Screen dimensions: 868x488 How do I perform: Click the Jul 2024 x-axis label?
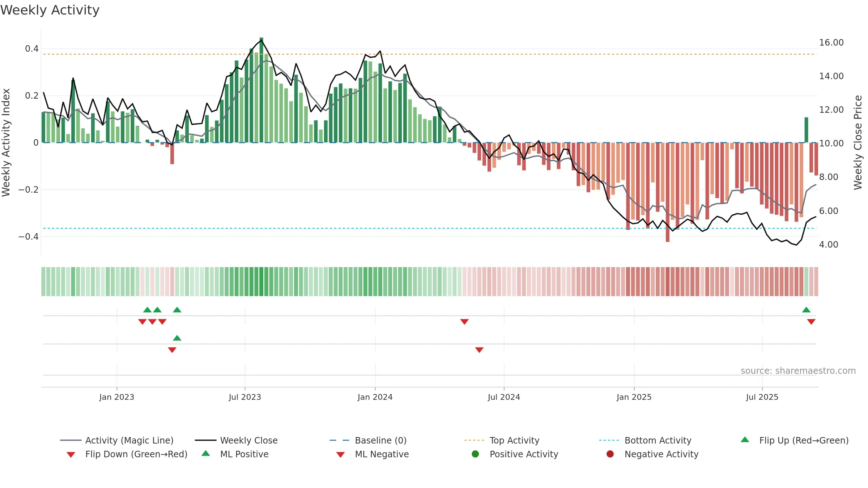[x=504, y=397]
